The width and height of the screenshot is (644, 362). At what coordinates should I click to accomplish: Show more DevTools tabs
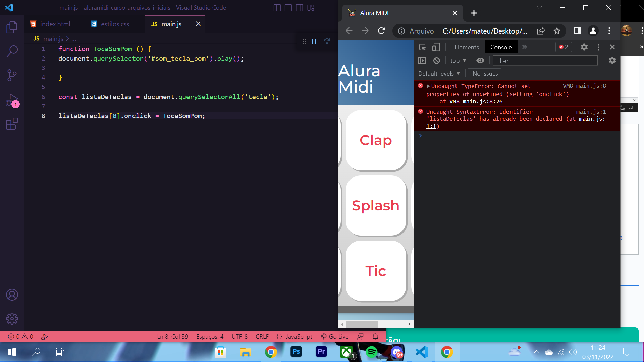(525, 47)
